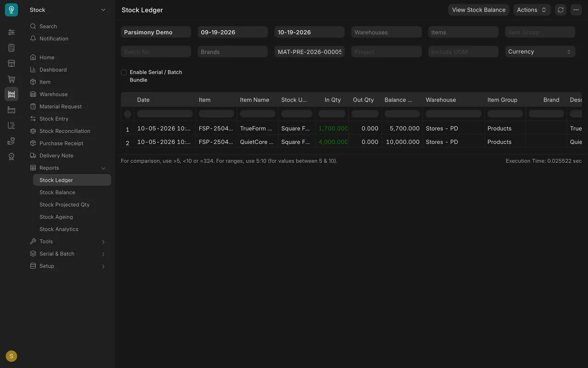This screenshot has width=588, height=368.
Task: Enable Serial / Batch Bundle checkbox
Action: click(x=124, y=72)
